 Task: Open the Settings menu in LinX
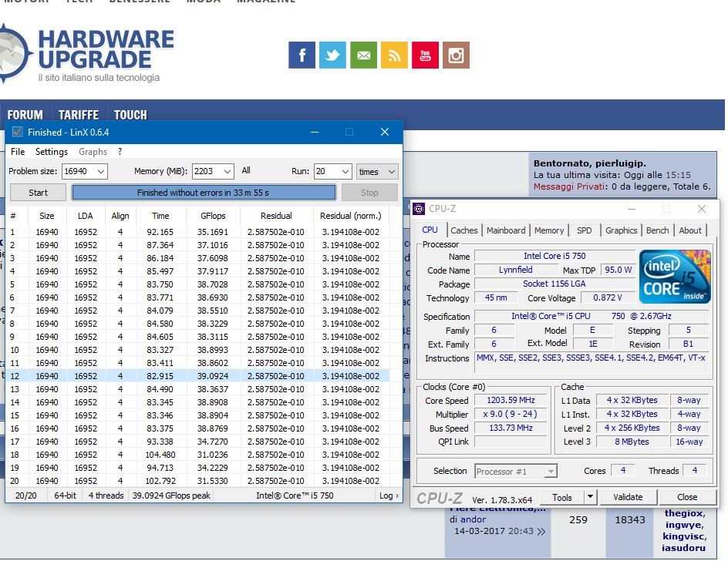[x=52, y=152]
